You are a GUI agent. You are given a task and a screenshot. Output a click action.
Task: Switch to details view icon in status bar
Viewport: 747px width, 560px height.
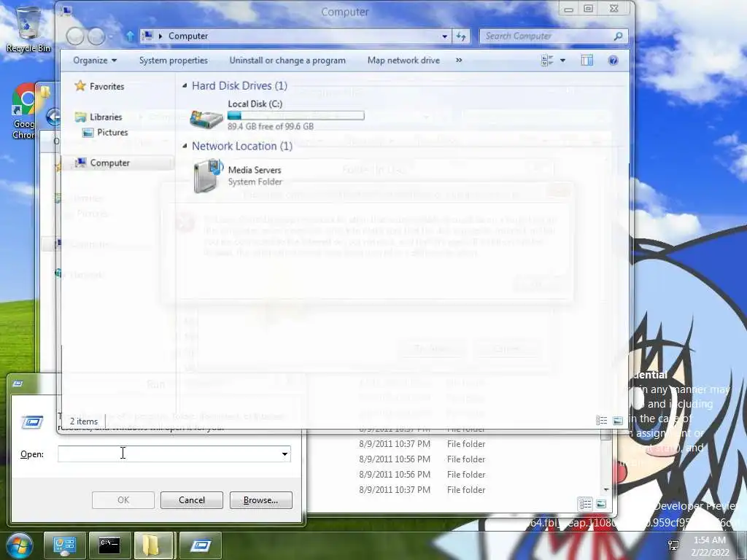coord(601,421)
